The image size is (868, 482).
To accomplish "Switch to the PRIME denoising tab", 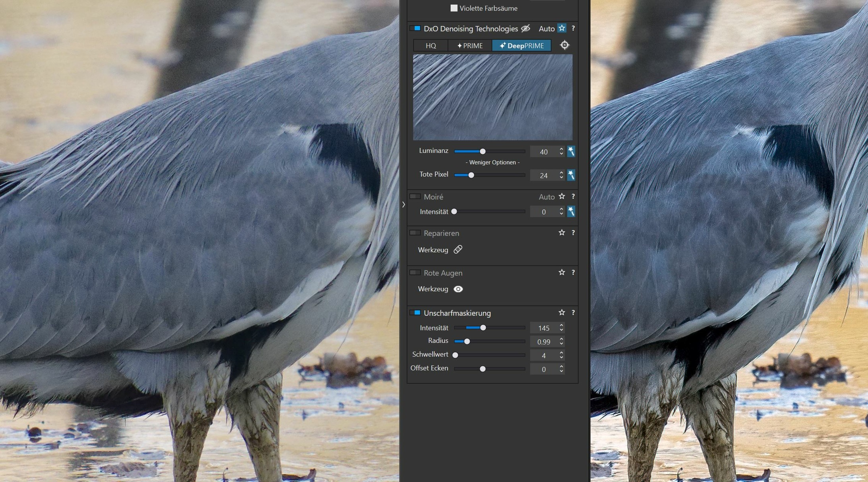I will point(470,46).
